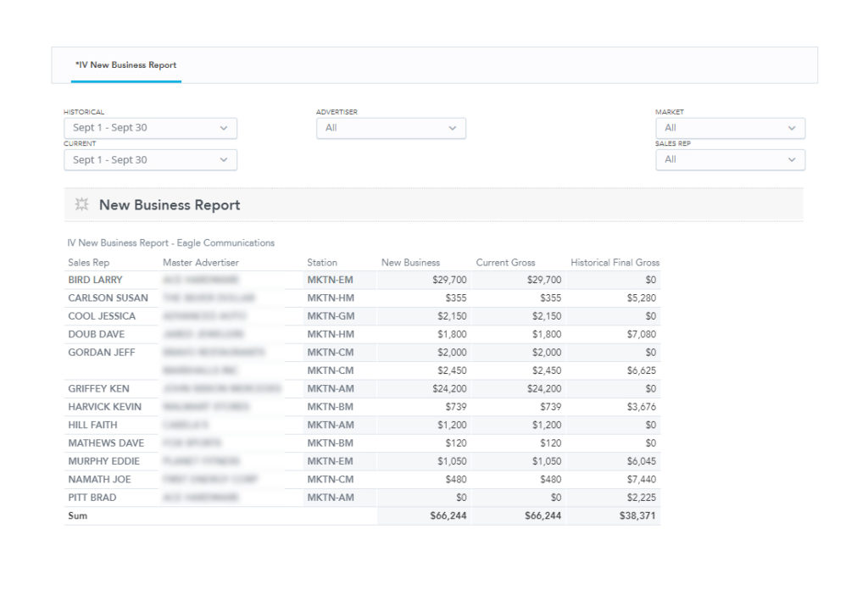The height and width of the screenshot is (590, 868).
Task: Click the New Business Report section heading
Action: pos(170,205)
